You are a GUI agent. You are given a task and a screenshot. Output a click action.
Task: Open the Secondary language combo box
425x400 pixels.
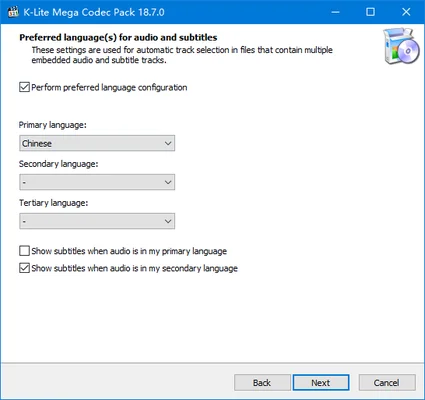pos(97,182)
